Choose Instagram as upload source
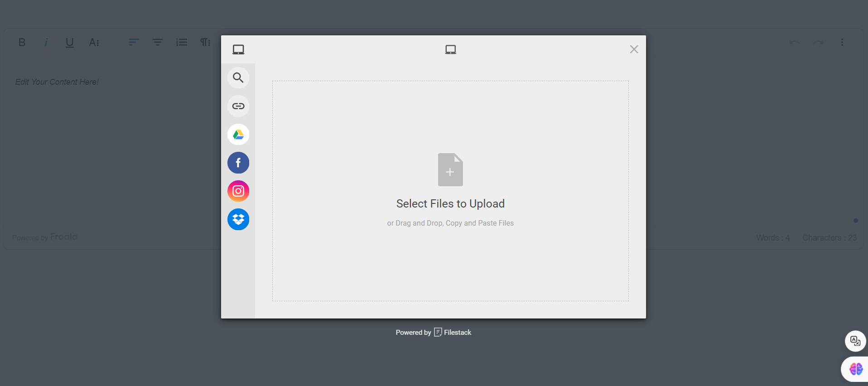 [238, 191]
